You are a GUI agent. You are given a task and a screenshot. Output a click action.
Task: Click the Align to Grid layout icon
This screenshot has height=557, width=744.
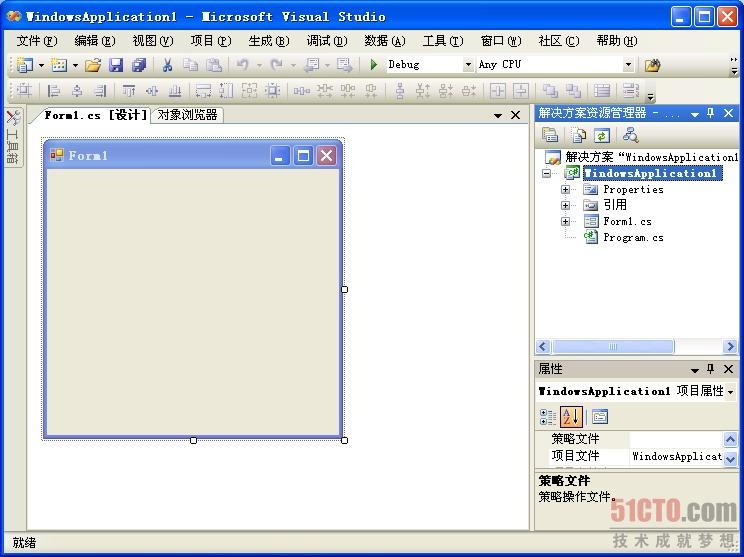[x=24, y=90]
